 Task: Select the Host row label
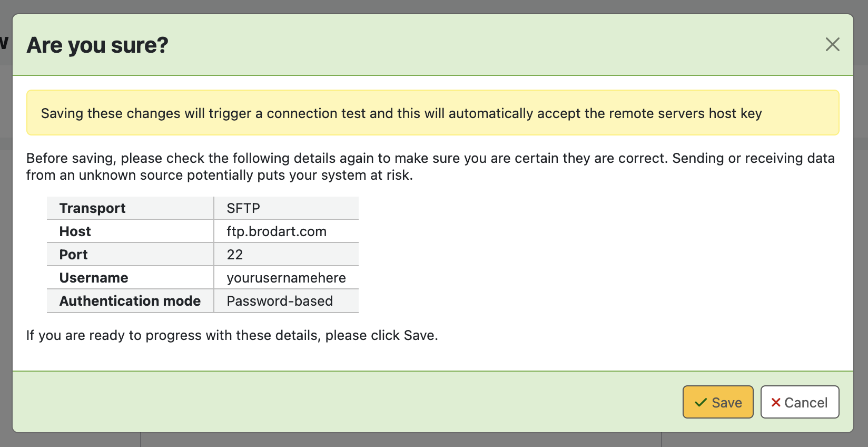[75, 231]
